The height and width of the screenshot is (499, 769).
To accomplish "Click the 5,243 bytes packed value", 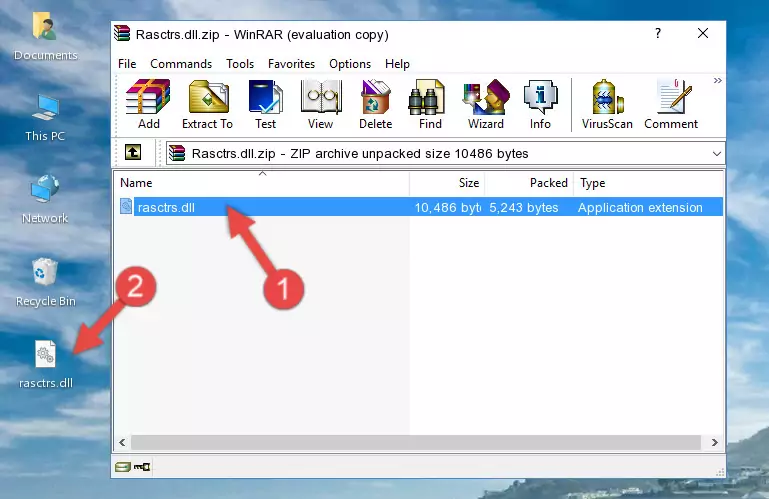I will click(x=524, y=208).
